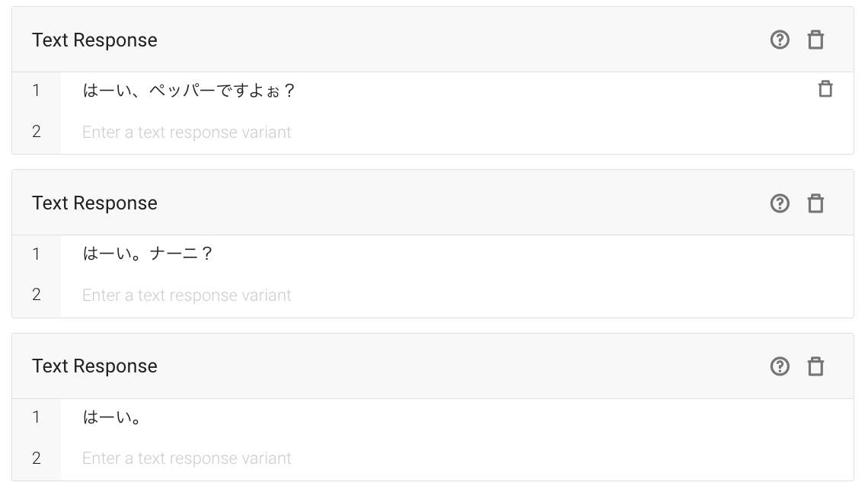Screen dimensions: 868x492
Task: Remove the はーい、ペッパーですよぉ？ variant row
Action: [825, 89]
